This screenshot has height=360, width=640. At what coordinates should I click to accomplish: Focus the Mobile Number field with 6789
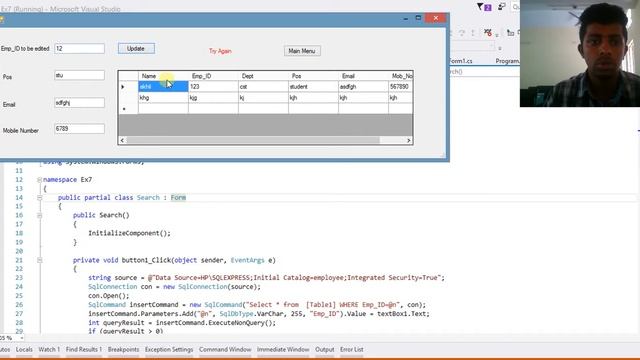[x=79, y=129]
